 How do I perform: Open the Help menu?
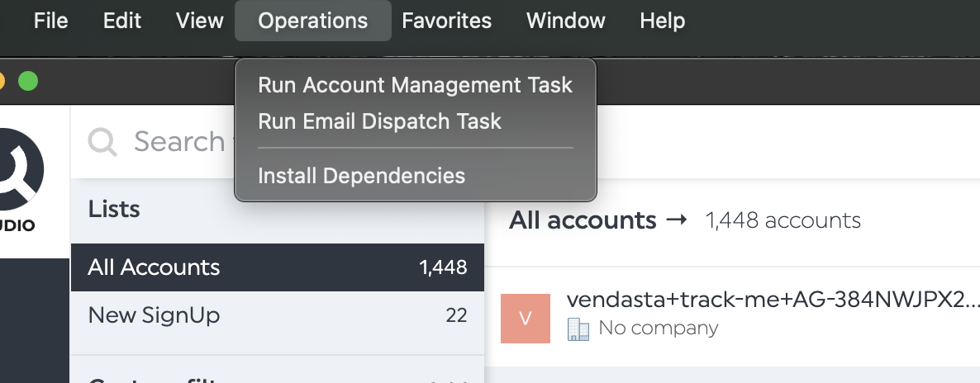[663, 21]
